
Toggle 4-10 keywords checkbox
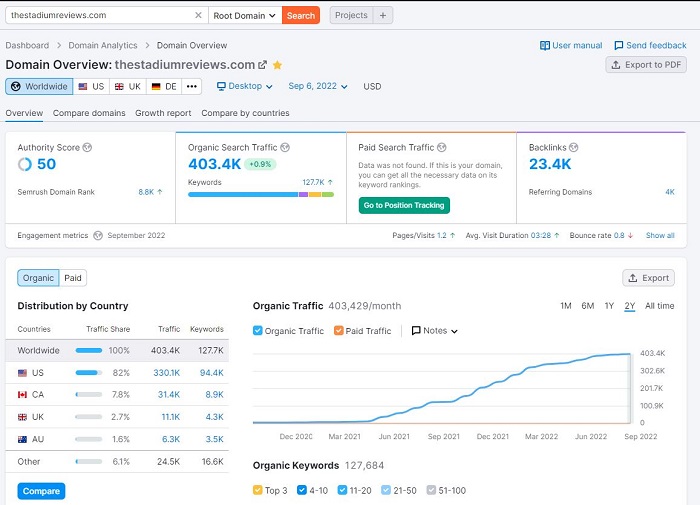(302, 490)
